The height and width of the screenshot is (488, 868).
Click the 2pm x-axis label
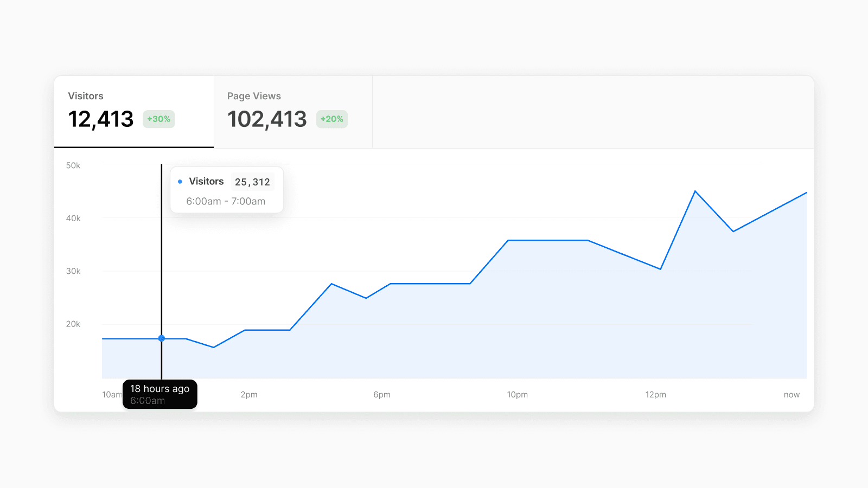click(249, 395)
